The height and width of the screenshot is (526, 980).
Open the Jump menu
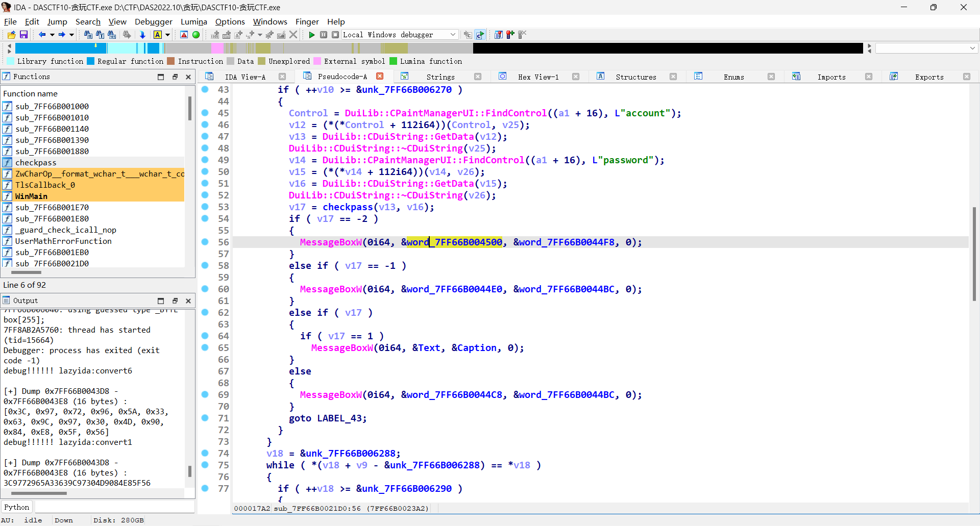pos(57,21)
